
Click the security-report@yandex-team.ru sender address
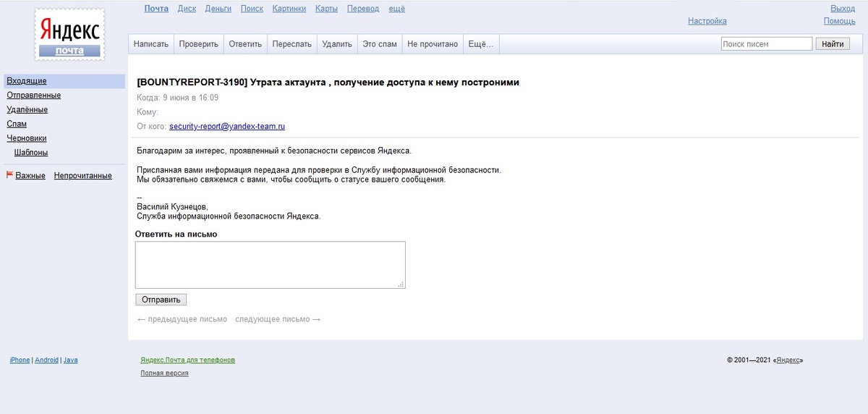227,127
